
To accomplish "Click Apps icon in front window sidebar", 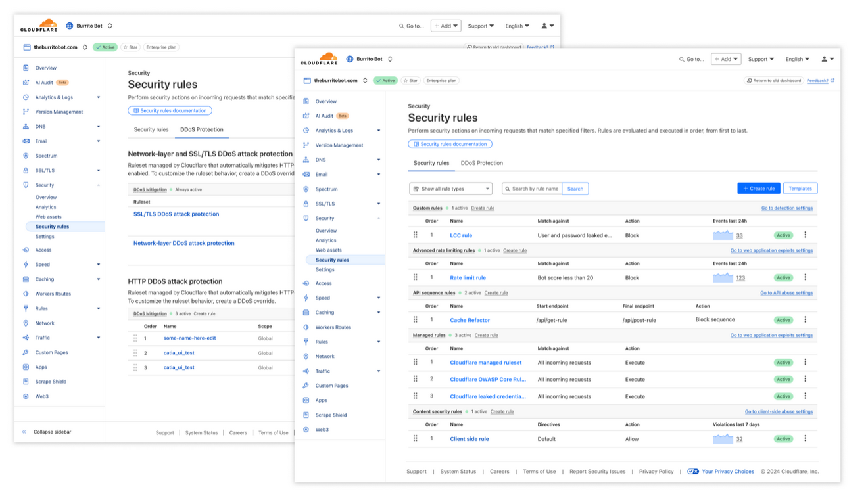I will pyautogui.click(x=306, y=400).
